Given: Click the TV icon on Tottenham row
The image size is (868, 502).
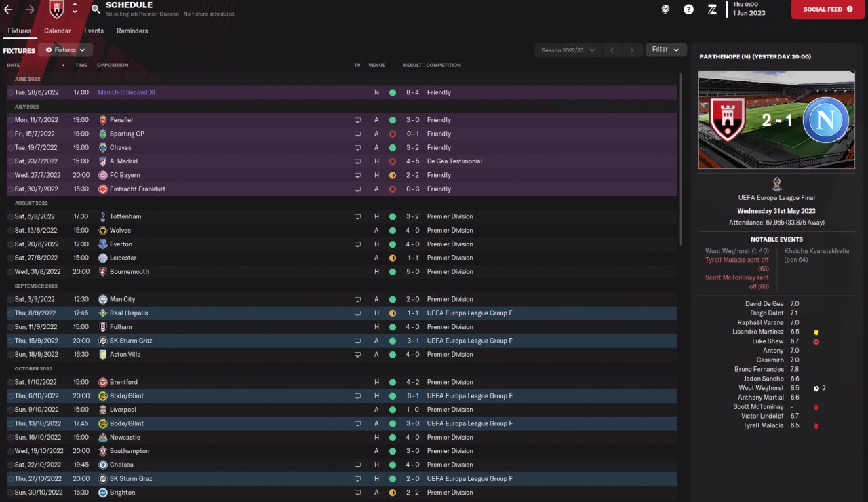Looking at the screenshot, I should [x=357, y=216].
